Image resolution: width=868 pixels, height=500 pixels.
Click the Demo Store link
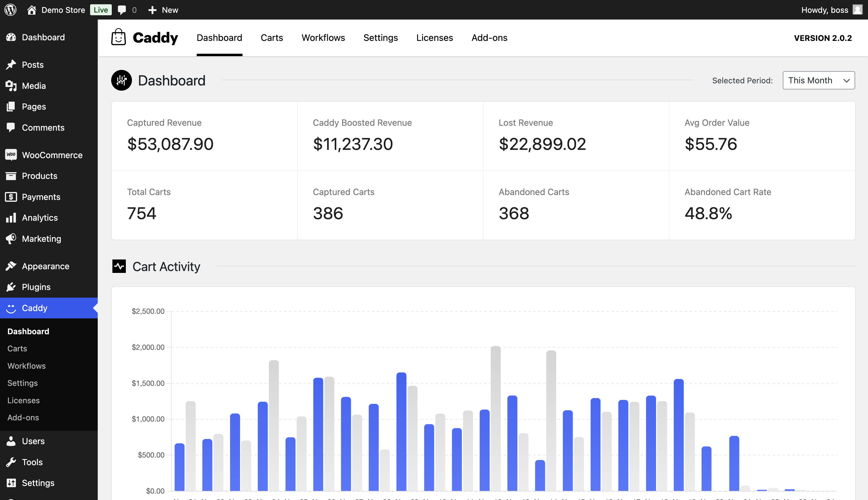64,10
